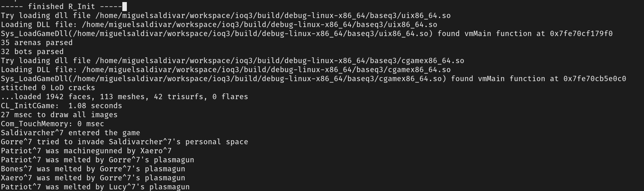The height and width of the screenshot is (191, 644).
Task: Click the 'loaded 1942 faces' line
Action: [x=124, y=97]
